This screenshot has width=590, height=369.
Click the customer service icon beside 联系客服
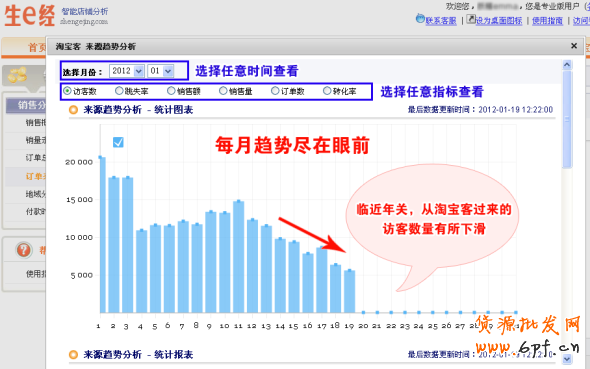pos(420,18)
